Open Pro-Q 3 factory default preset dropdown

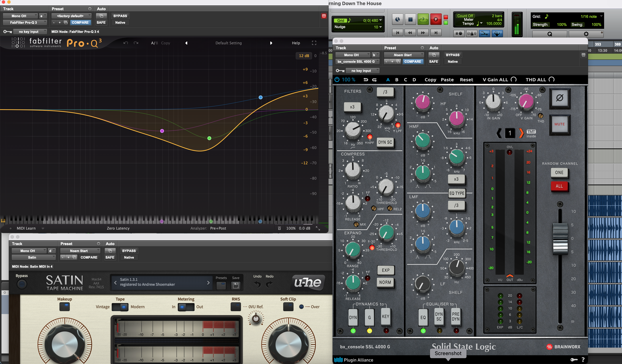(x=71, y=16)
